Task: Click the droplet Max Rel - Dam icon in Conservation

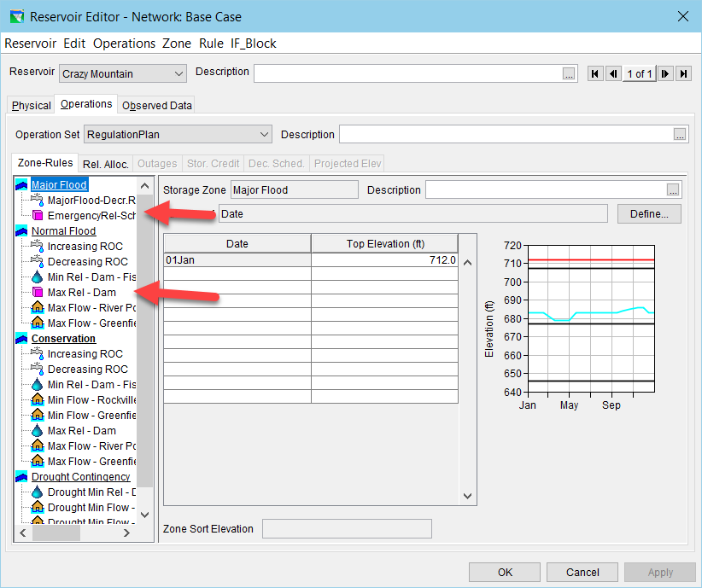Action: click(x=38, y=430)
